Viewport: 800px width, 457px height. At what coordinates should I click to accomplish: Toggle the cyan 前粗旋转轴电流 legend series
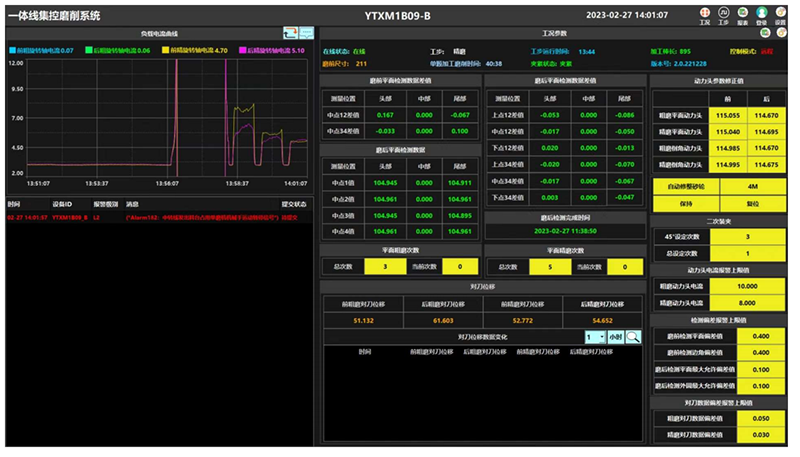point(42,50)
